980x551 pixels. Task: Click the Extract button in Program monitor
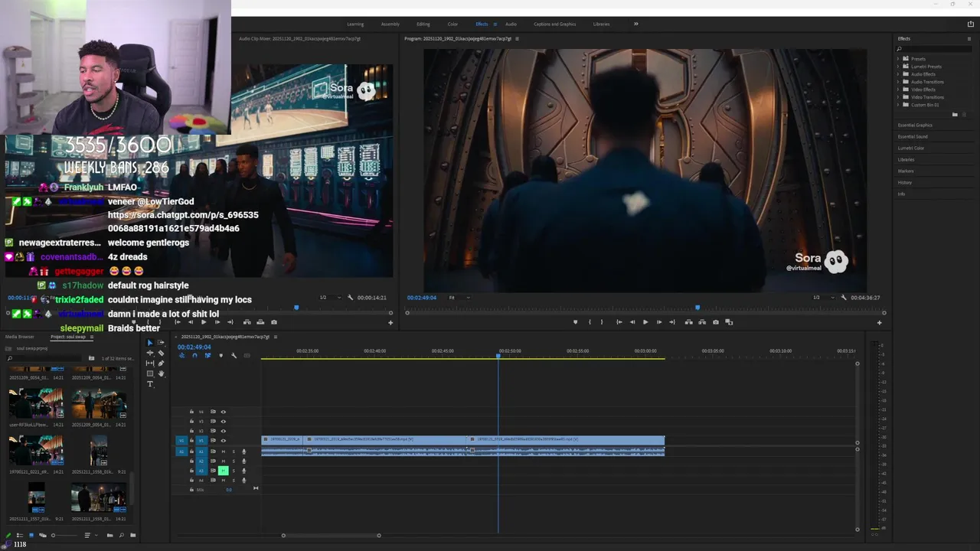pos(702,322)
